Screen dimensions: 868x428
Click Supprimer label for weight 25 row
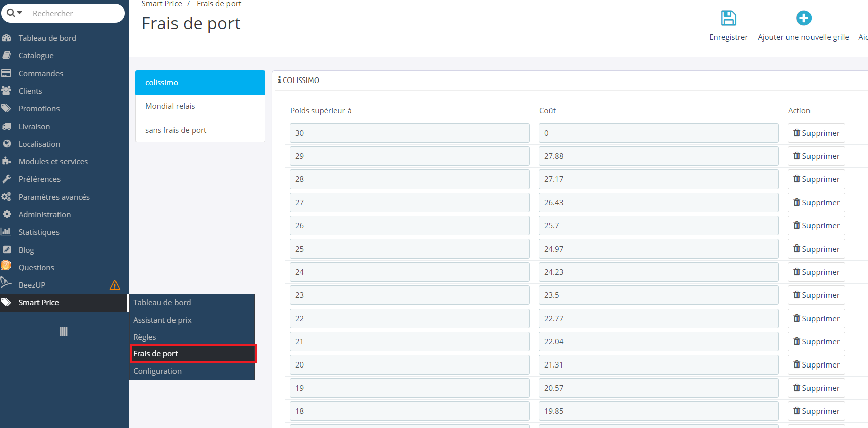(x=821, y=249)
